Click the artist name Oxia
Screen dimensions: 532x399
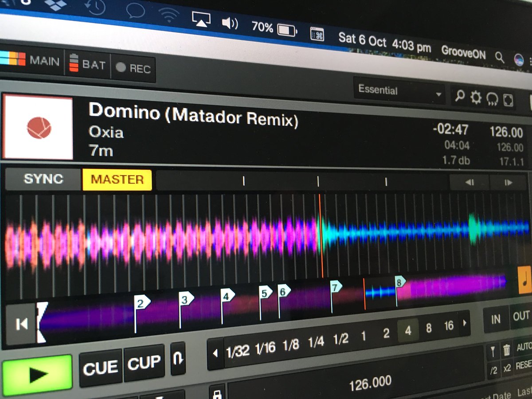(x=106, y=132)
